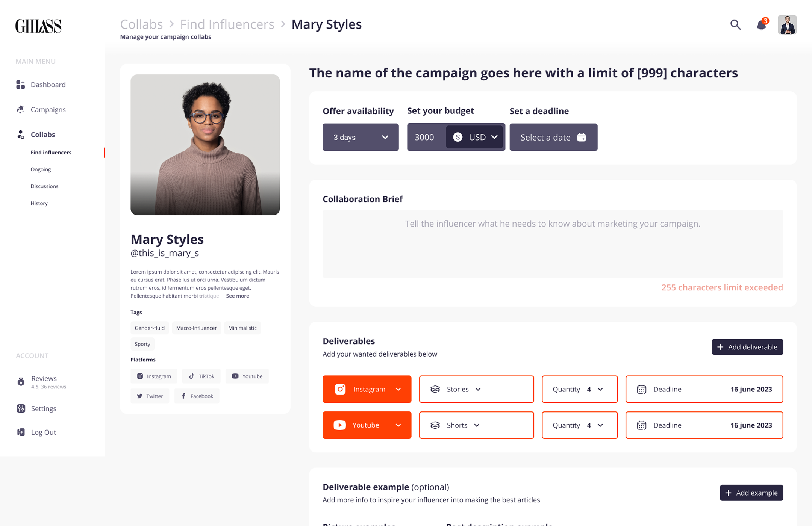Select the TikTok platform chip
The image size is (812, 526).
(x=201, y=376)
